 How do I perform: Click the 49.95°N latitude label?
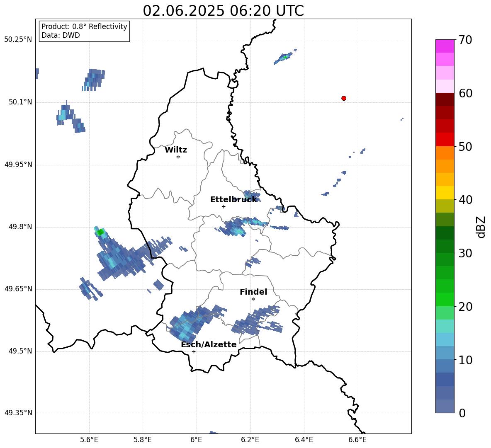click(x=18, y=165)
